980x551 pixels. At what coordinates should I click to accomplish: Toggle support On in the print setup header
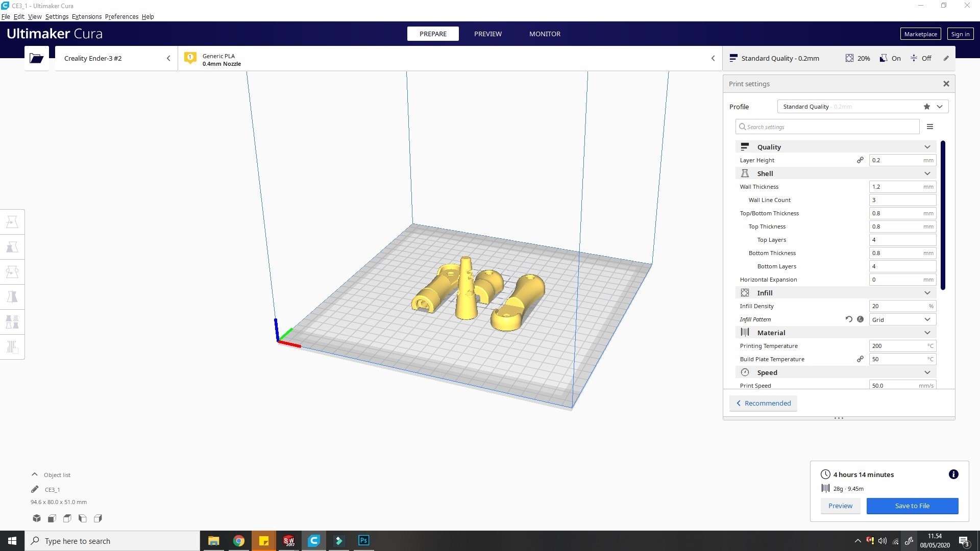pos(890,58)
